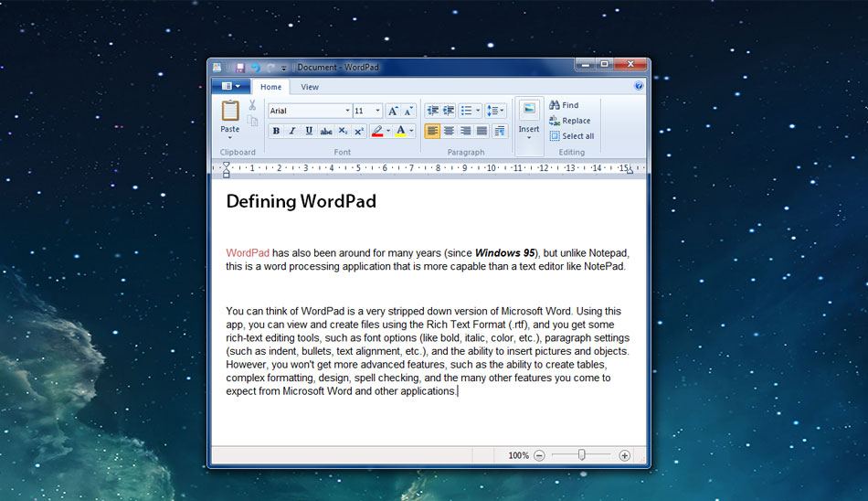Click the red WordPad word in paragraph
Image resolution: width=868 pixels, height=501 pixels.
pos(248,252)
